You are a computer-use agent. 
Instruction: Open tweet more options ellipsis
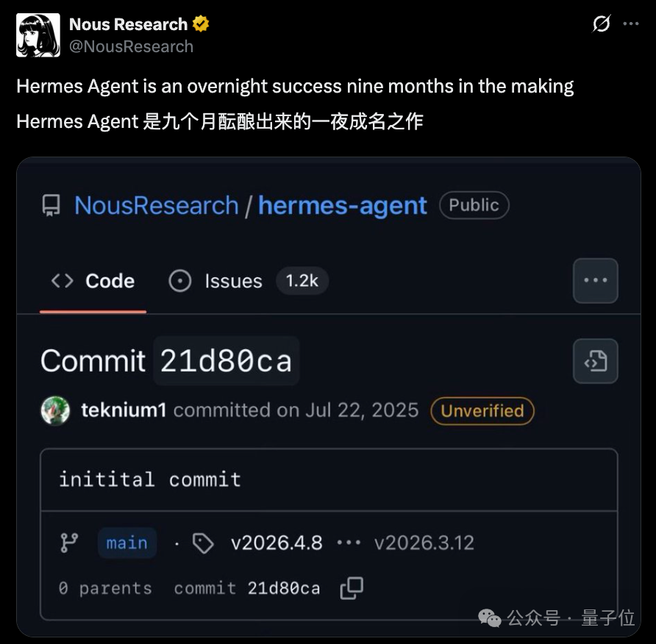[631, 24]
